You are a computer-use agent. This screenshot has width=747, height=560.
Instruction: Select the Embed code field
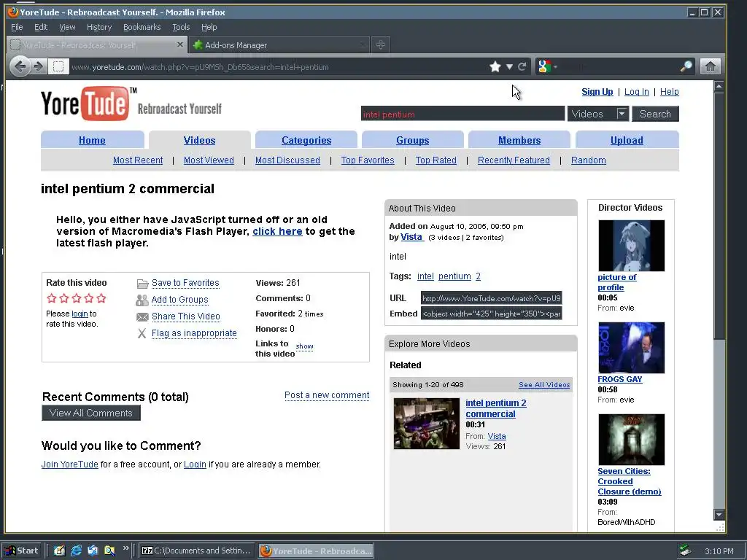pos(491,314)
